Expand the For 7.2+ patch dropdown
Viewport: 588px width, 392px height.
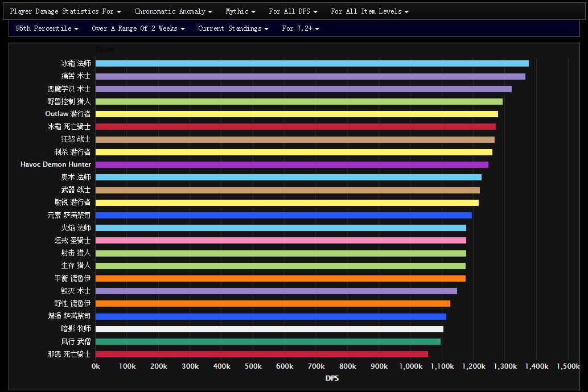click(x=301, y=28)
